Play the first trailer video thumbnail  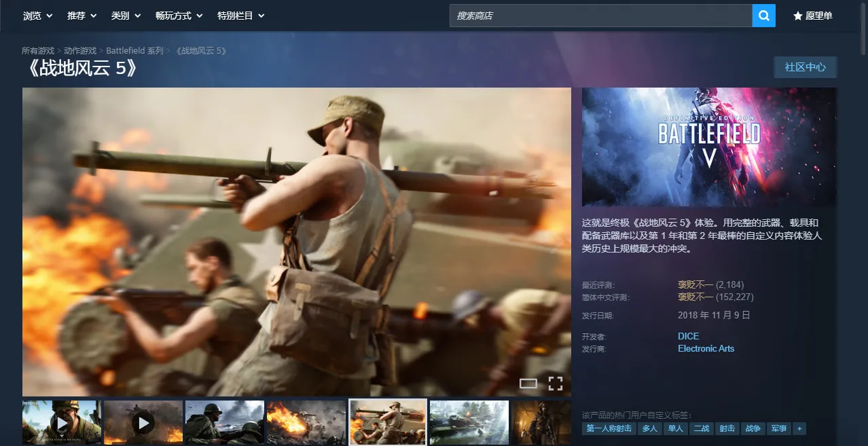coord(62,423)
